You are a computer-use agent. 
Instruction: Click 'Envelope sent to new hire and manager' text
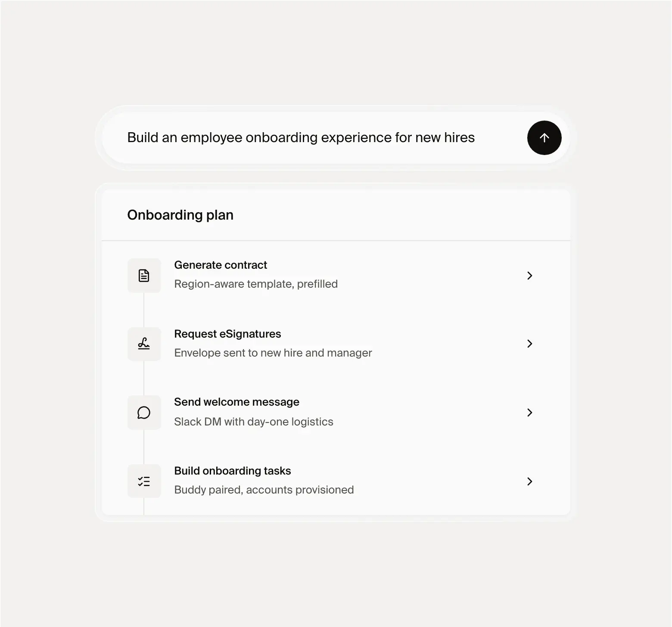pyautogui.click(x=273, y=353)
